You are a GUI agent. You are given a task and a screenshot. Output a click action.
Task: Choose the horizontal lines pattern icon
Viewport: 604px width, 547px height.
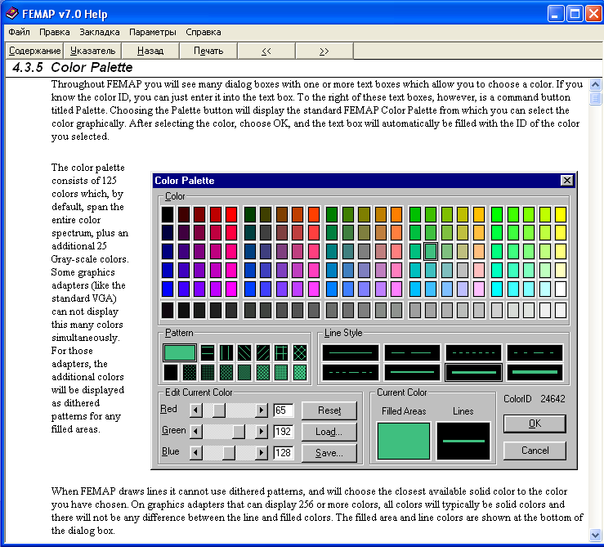coord(205,352)
